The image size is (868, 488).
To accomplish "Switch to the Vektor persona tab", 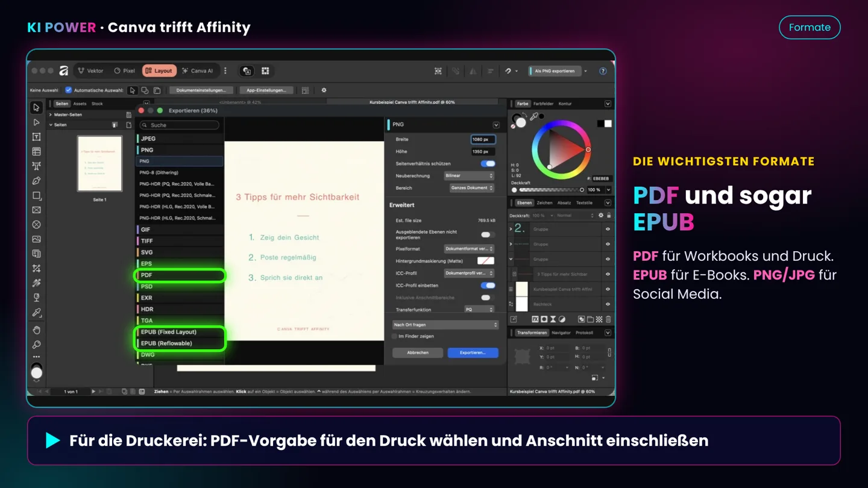I will (x=90, y=71).
